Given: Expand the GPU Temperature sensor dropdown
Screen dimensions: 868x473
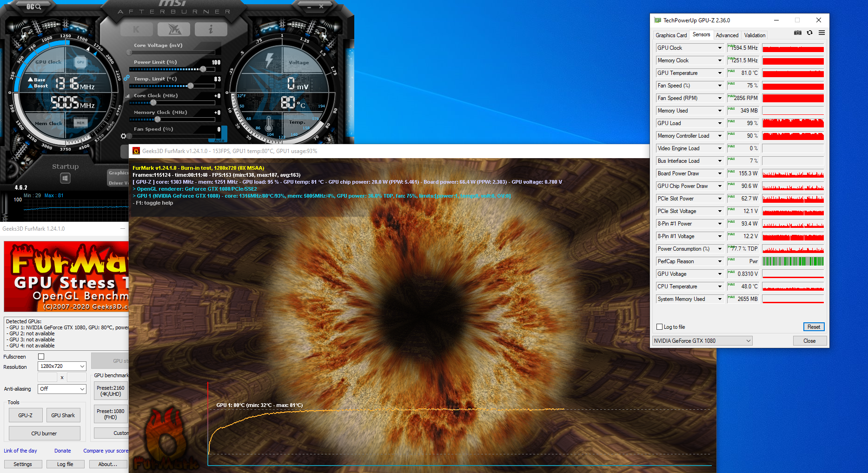Looking at the screenshot, I should (720, 73).
